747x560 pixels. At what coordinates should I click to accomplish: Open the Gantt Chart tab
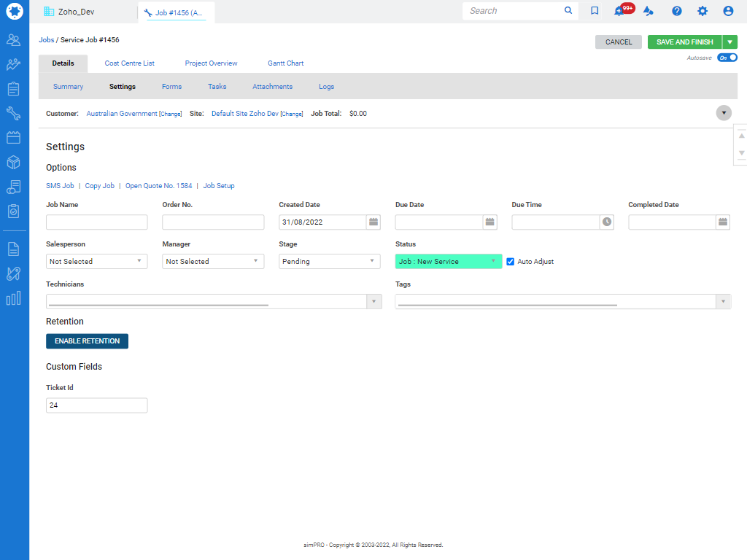click(285, 63)
